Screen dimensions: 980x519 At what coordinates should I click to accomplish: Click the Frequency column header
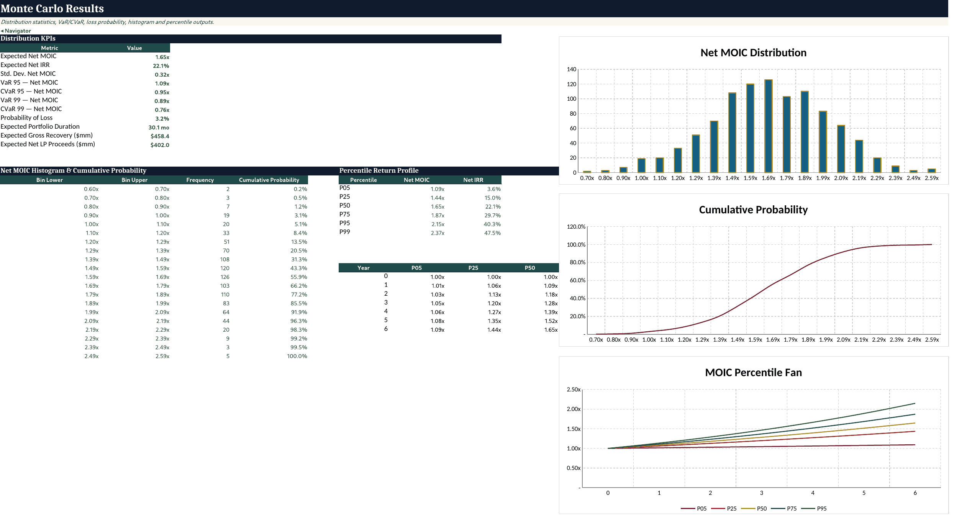(200, 180)
